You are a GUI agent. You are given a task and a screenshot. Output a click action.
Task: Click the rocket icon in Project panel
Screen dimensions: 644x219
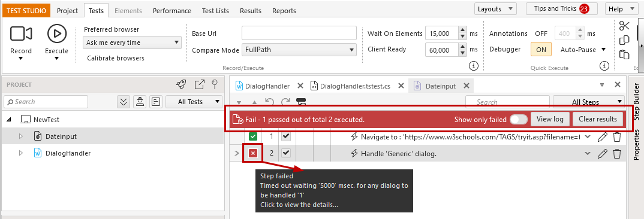point(180,84)
